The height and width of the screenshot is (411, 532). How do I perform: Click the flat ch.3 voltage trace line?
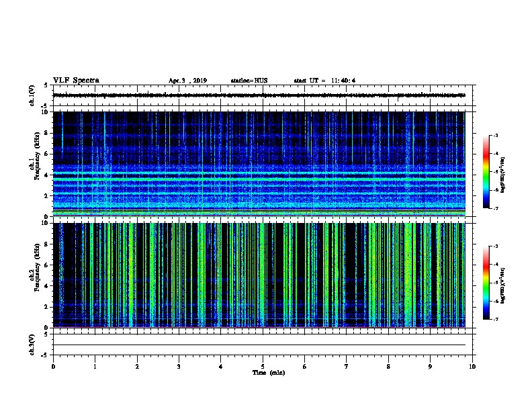[x=259, y=345]
